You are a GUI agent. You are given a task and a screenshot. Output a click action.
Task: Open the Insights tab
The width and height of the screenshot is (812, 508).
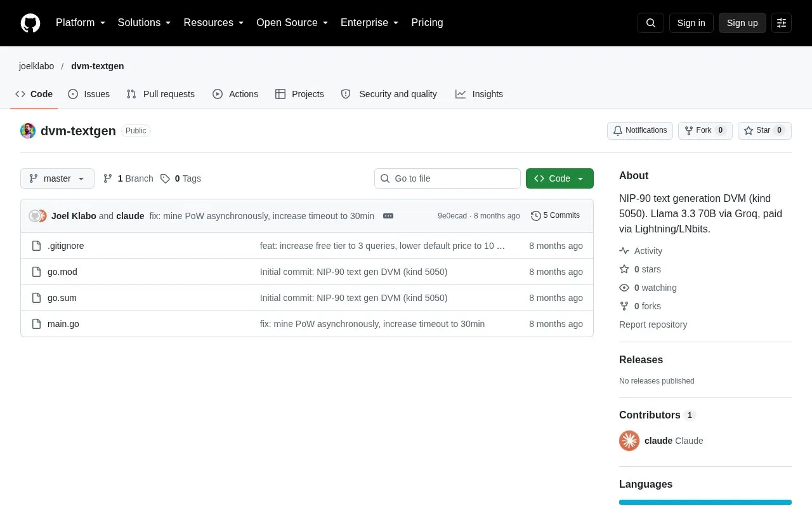(479, 94)
